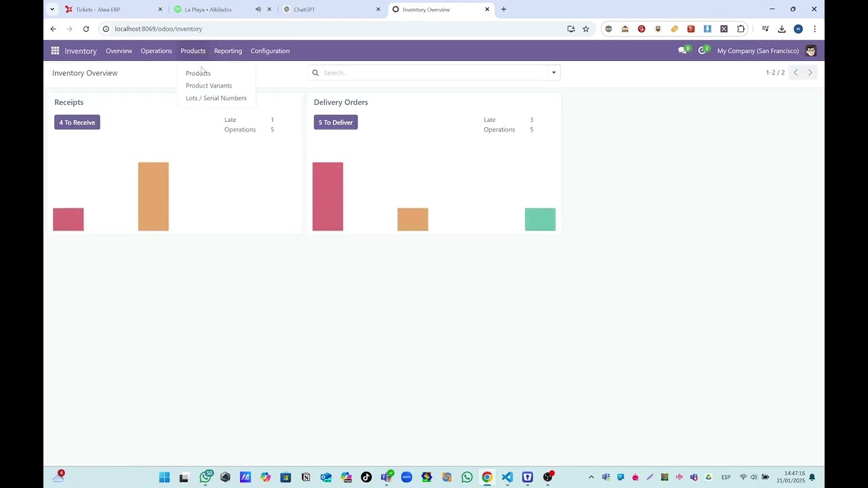
Task: Click the search magnifier icon
Action: (315, 73)
